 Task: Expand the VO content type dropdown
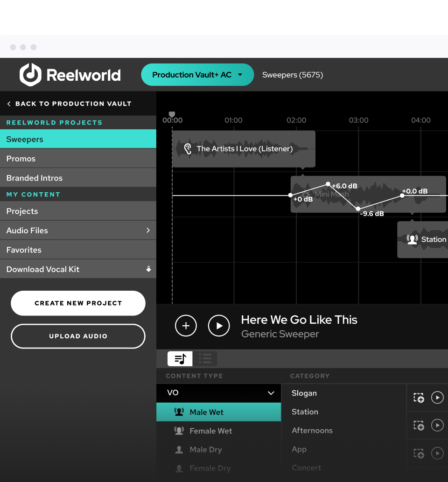tap(271, 393)
